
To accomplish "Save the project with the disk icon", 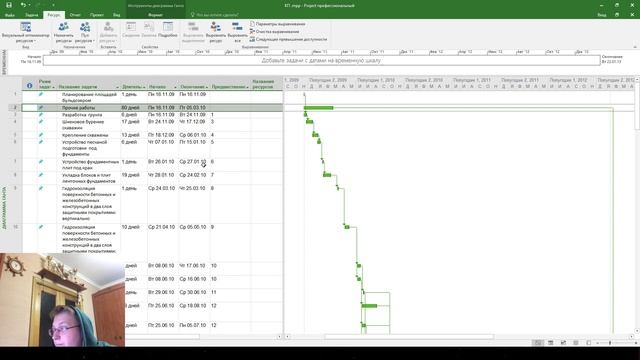I will (x=9, y=5).
